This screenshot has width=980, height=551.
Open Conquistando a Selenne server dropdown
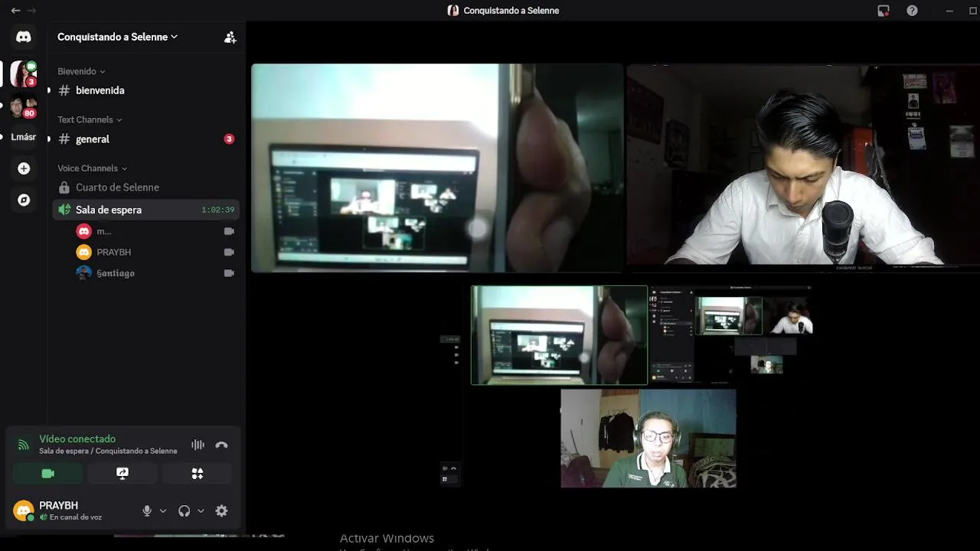click(x=118, y=37)
